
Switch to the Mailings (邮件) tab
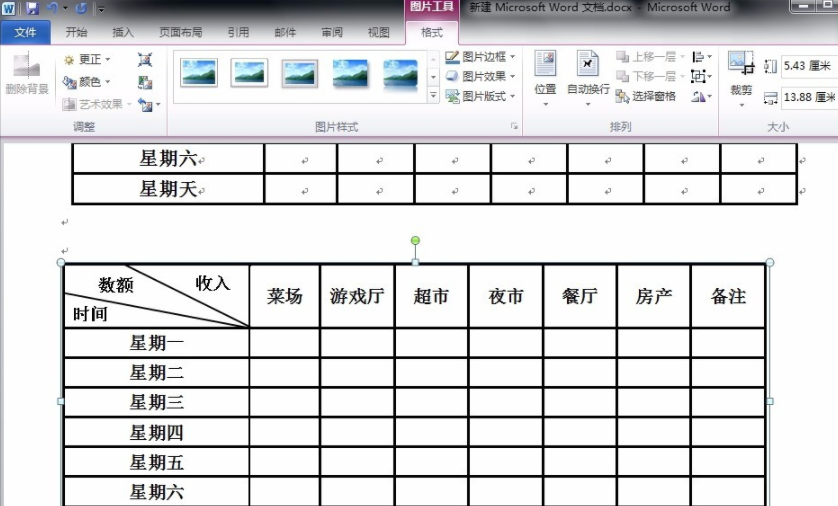point(285,33)
